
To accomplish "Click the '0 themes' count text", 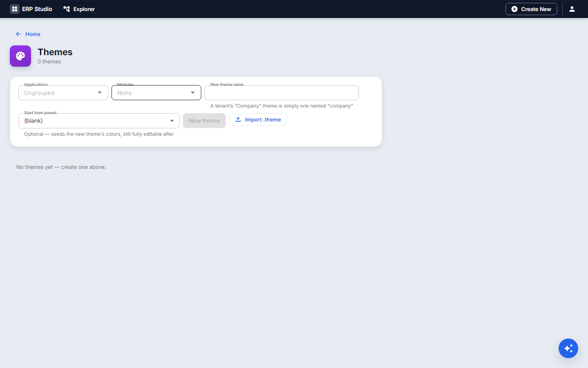I will 49,62.
